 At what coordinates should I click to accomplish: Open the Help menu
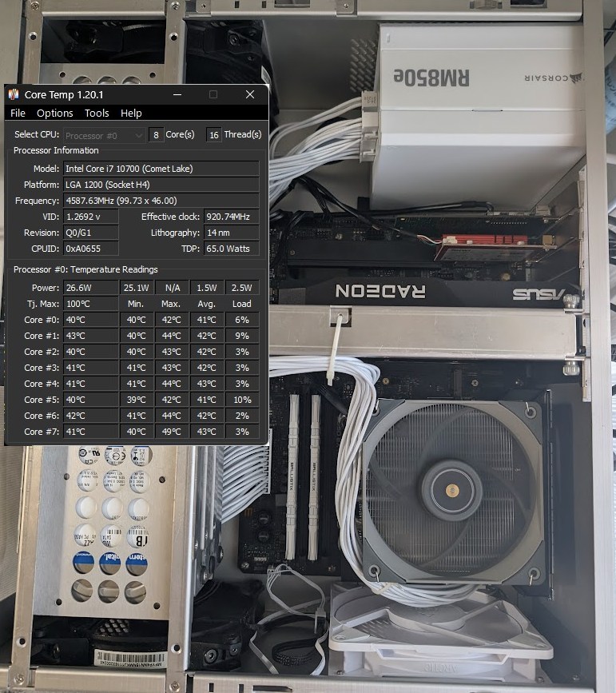point(131,114)
